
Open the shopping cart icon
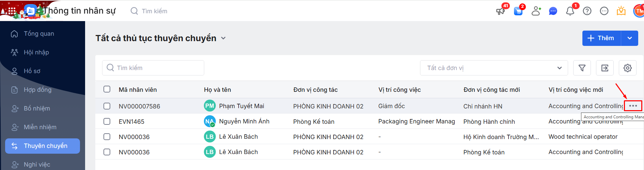518,11
